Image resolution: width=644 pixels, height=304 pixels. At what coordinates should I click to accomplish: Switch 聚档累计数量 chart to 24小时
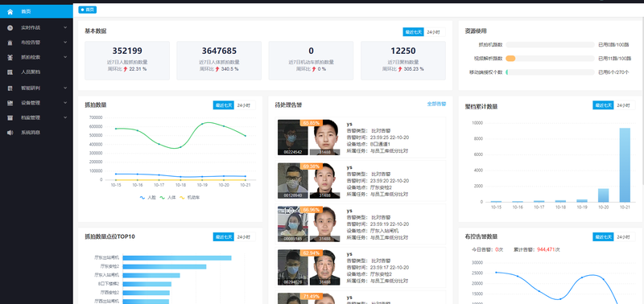point(624,105)
